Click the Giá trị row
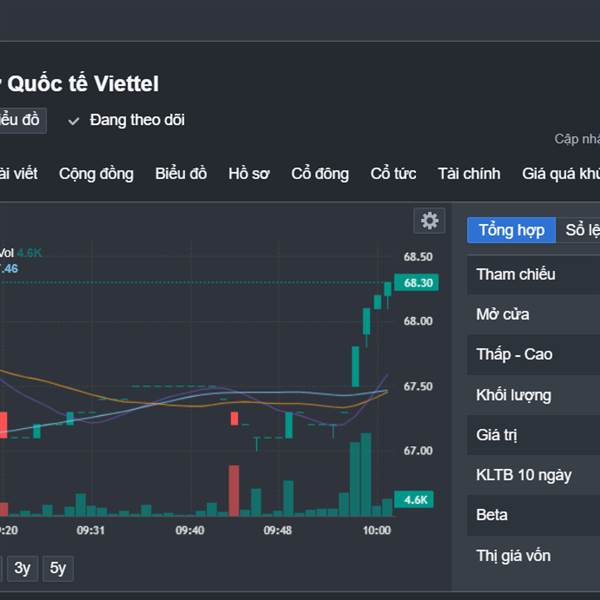Screen dimensions: 600x600 [x=533, y=435]
